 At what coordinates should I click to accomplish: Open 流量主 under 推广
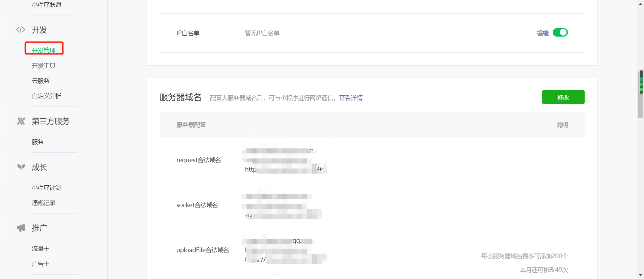pyautogui.click(x=41, y=249)
